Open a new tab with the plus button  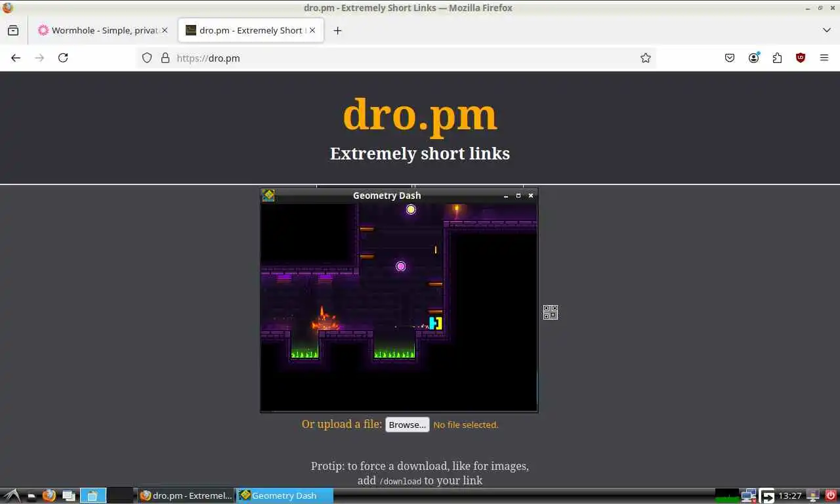coord(337,30)
